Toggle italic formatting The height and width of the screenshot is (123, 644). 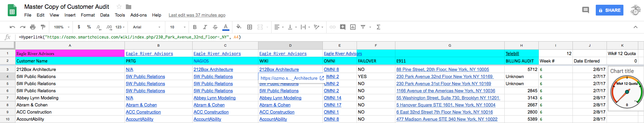pyautogui.click(x=205, y=27)
